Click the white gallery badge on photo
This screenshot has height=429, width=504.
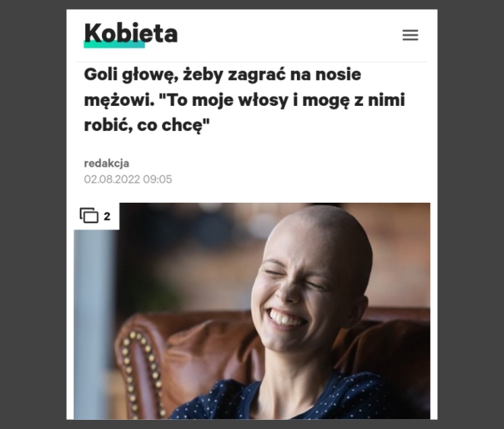[x=97, y=216]
